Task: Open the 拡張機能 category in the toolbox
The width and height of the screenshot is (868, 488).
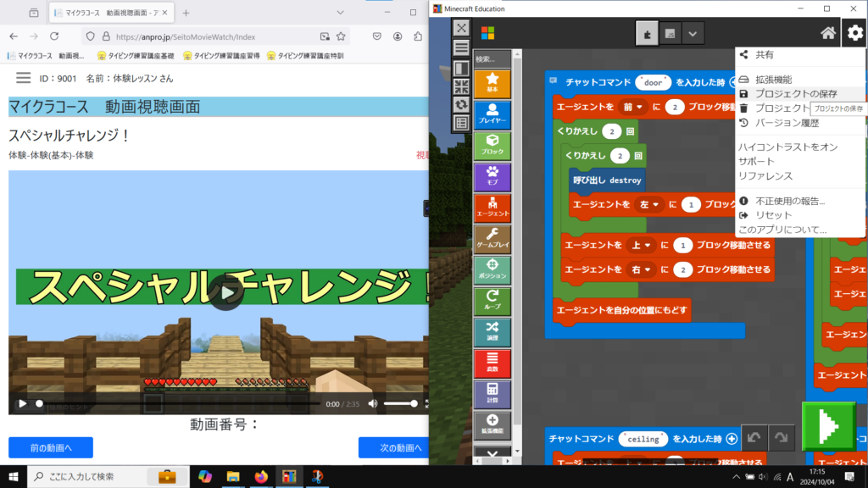Action: 492,424
